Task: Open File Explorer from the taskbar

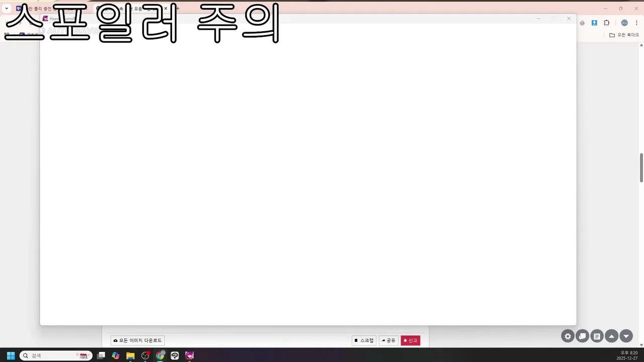Action: (130, 355)
